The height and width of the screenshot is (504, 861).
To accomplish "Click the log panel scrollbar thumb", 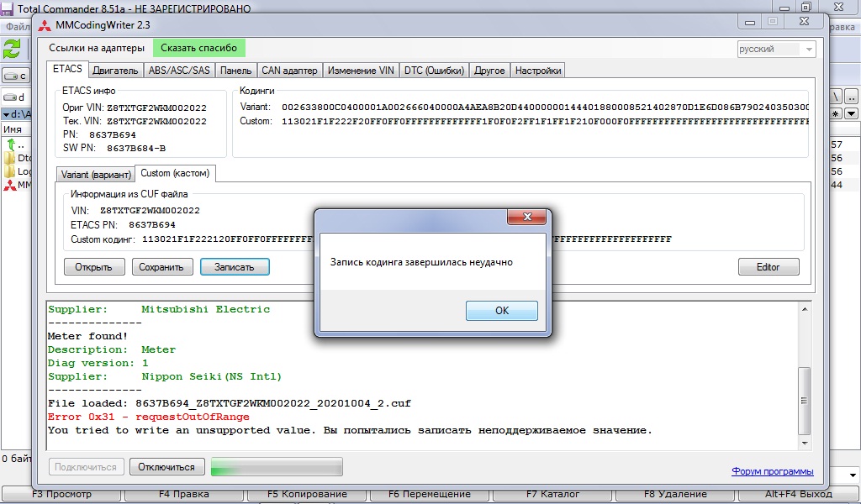I will (x=805, y=401).
